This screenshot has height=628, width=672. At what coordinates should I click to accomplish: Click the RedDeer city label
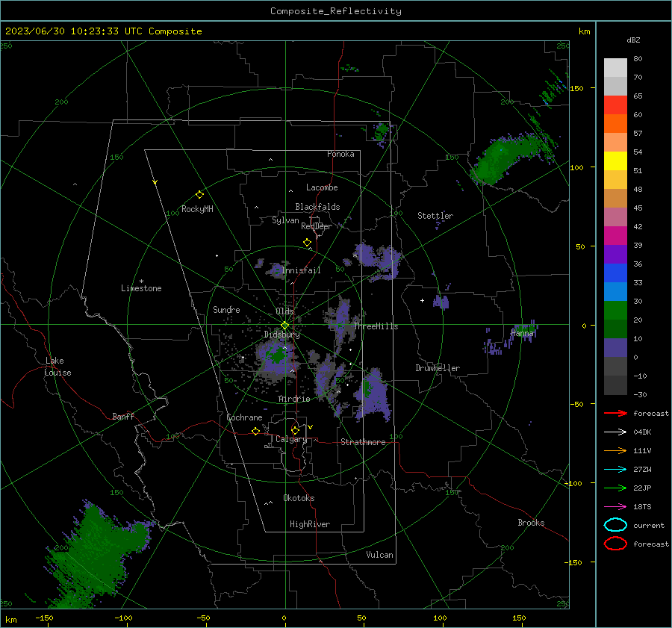(317, 226)
